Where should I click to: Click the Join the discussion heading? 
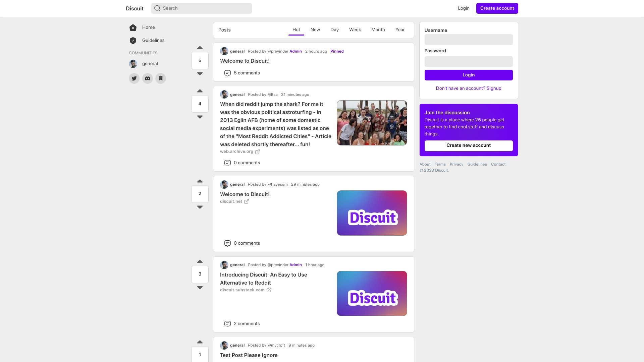tap(447, 113)
